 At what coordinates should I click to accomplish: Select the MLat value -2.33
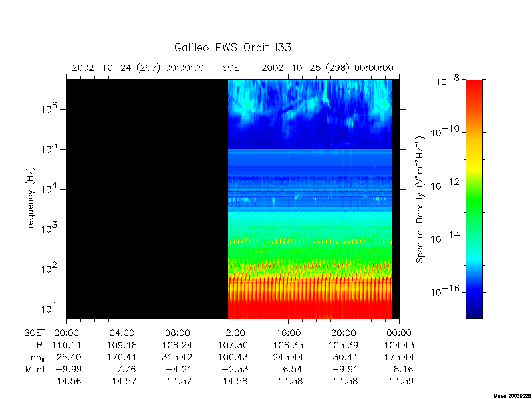234,369
